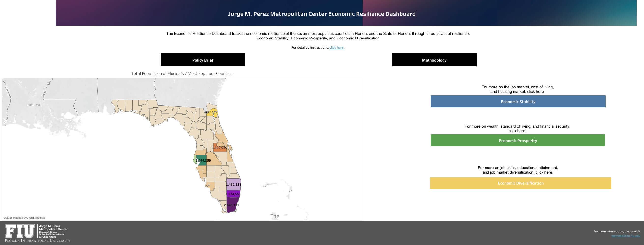Click the dashboard title in the header banner
The width and height of the screenshot is (644, 245).
321,14
